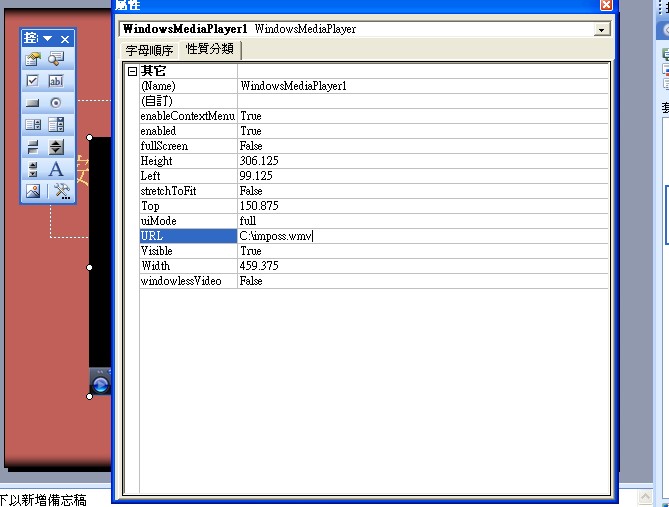Image resolution: width=669 pixels, height=507 pixels.
Task: Click the Left value 99.125
Action: point(256,176)
